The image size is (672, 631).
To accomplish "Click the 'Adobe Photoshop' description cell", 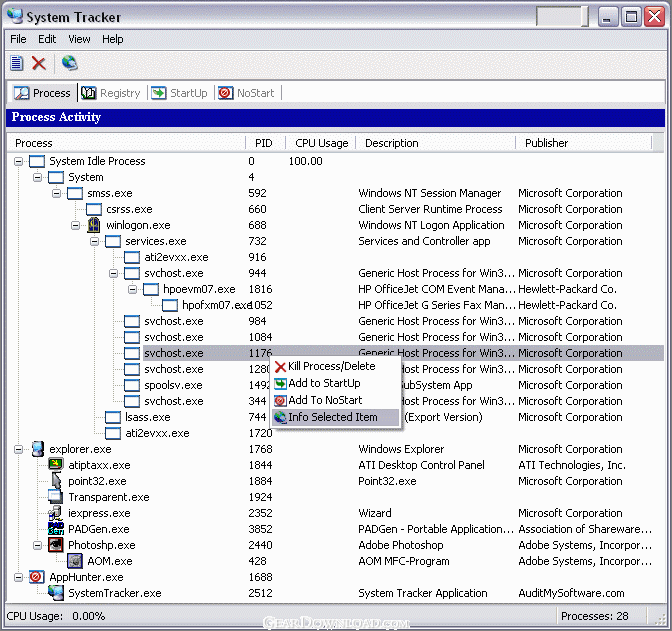I will coord(401,545).
